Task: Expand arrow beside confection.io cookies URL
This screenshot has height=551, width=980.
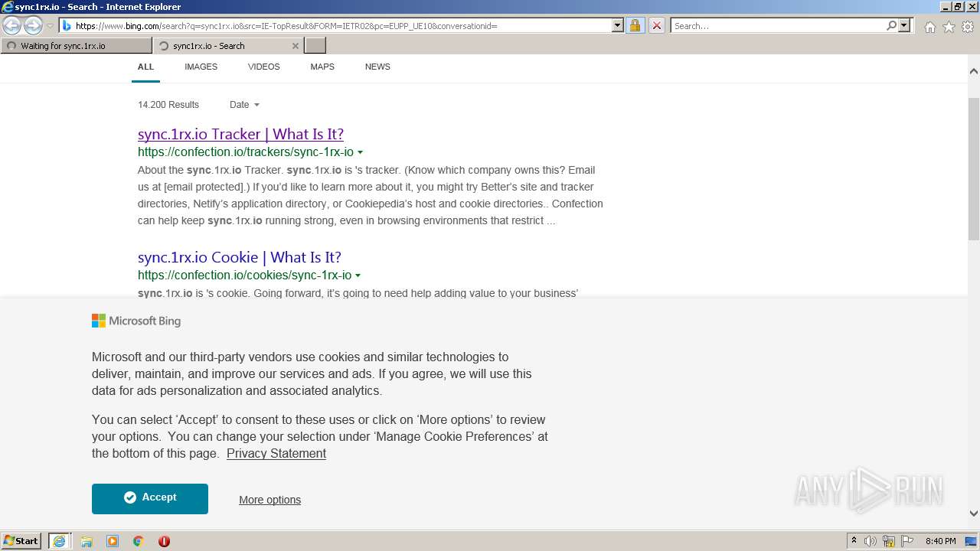Action: point(358,275)
